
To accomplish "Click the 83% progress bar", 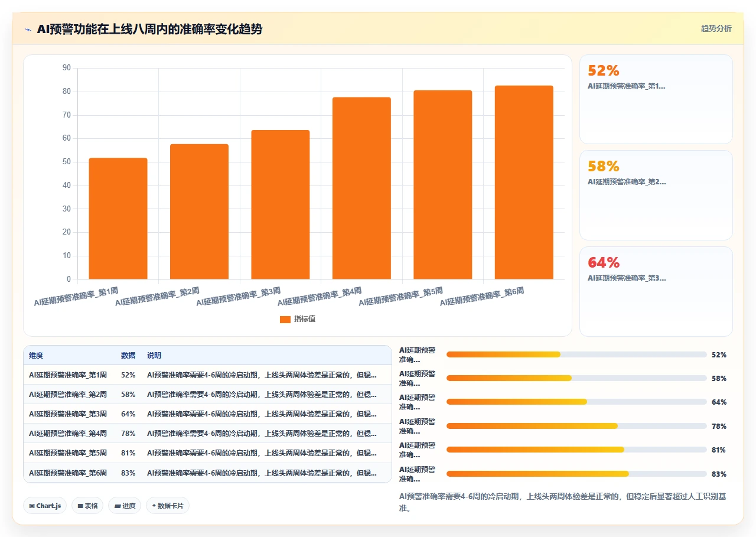I will pyautogui.click(x=576, y=474).
